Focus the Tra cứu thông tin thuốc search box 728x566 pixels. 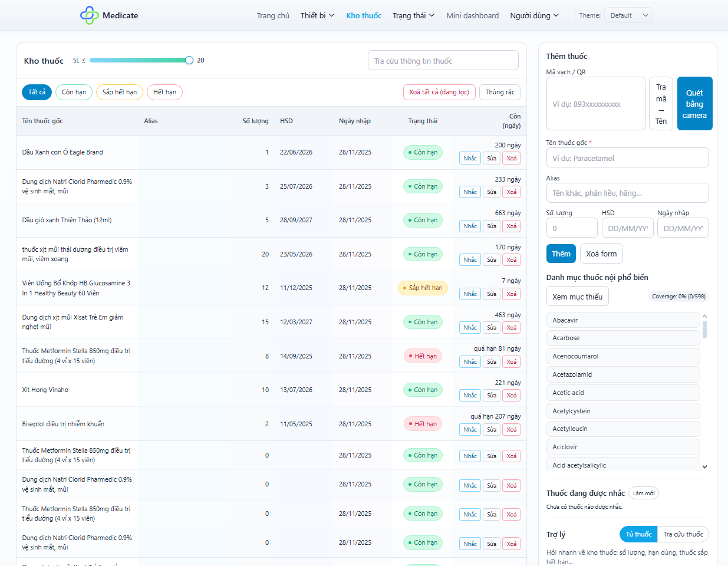[x=443, y=61]
